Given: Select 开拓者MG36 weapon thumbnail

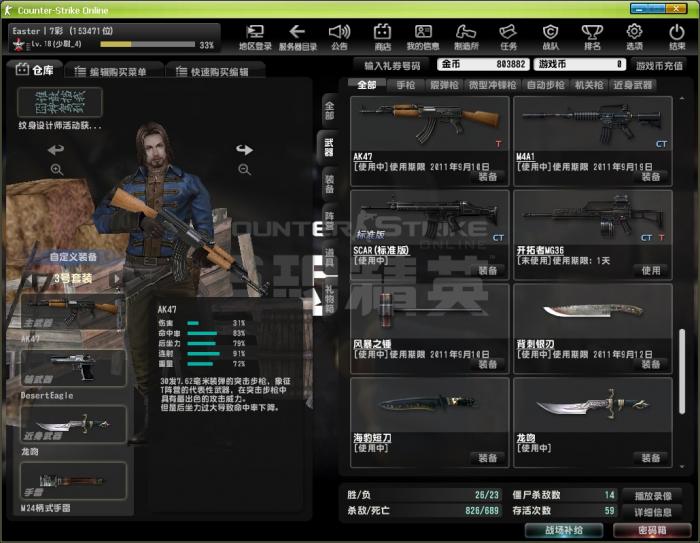Looking at the screenshot, I should click(593, 217).
